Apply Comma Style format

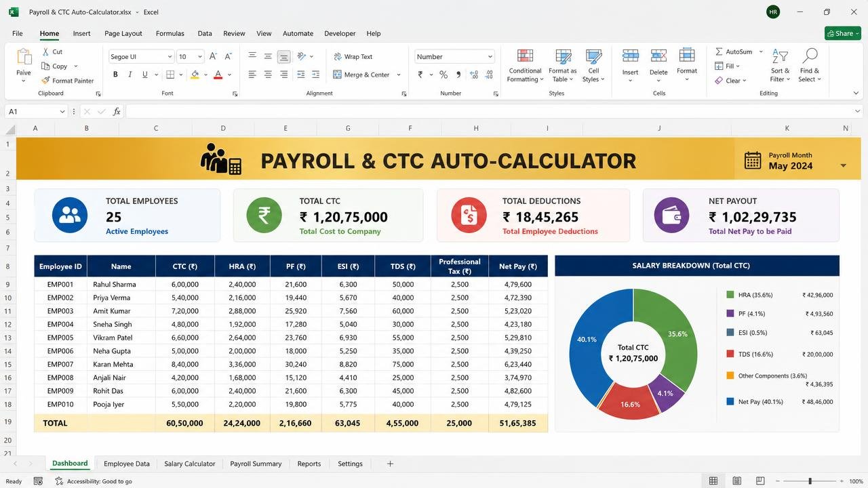[x=459, y=75]
